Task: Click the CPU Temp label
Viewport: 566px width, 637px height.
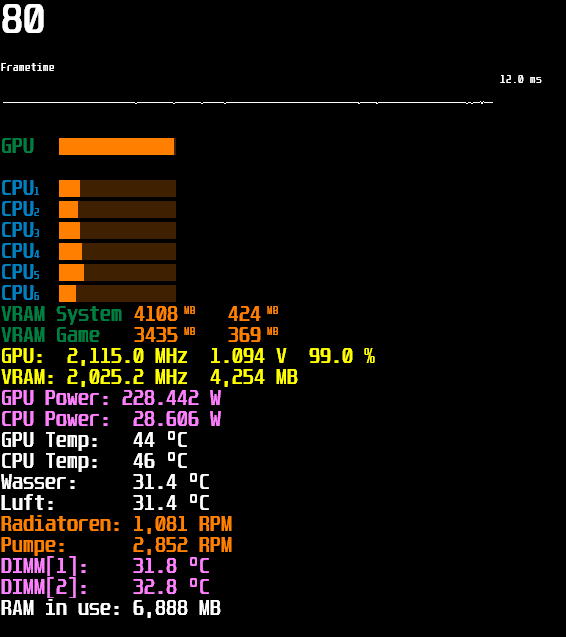Action: pyautogui.click(x=50, y=462)
